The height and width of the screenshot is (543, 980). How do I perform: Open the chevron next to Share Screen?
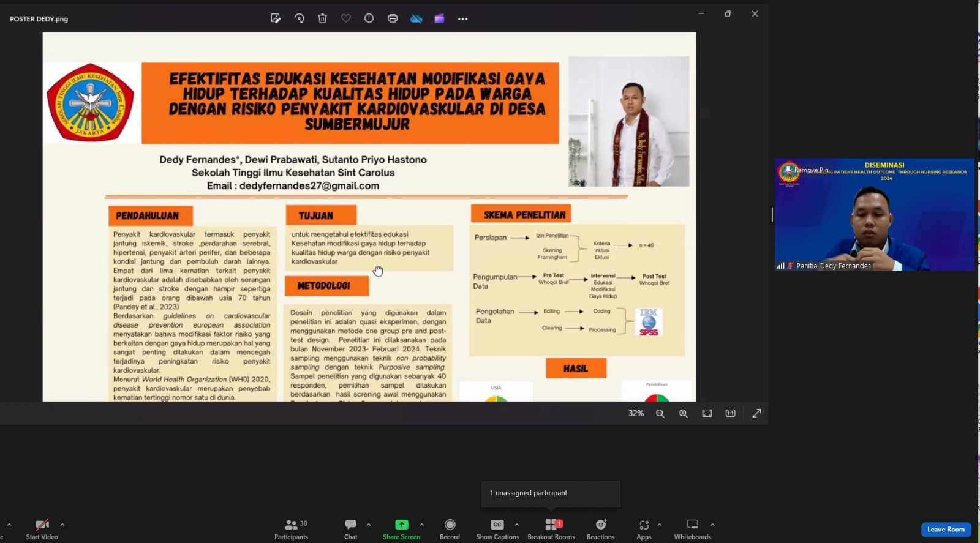422,525
